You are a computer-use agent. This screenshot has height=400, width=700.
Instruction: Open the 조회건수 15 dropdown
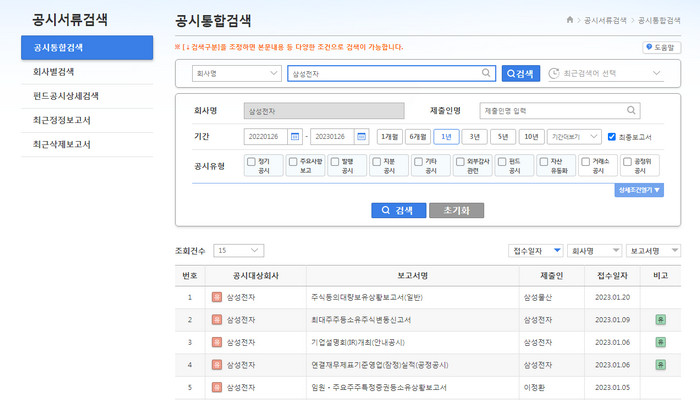click(238, 250)
